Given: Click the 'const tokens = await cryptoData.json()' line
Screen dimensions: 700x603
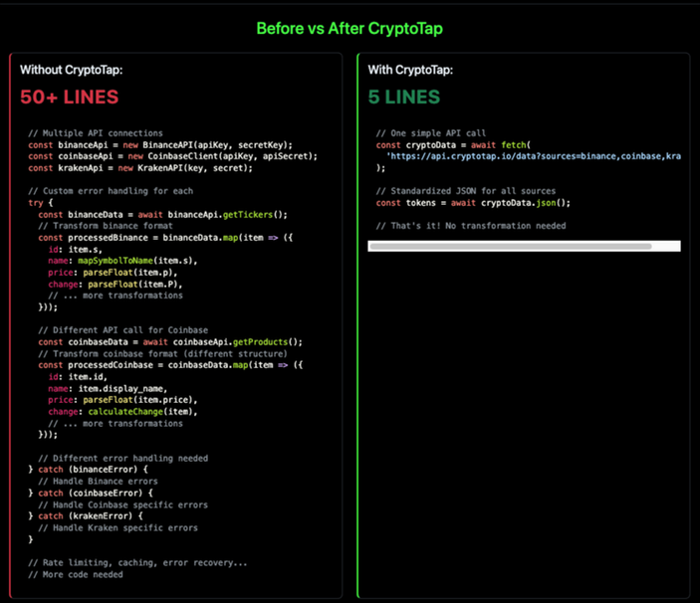Looking at the screenshot, I should (x=473, y=203).
